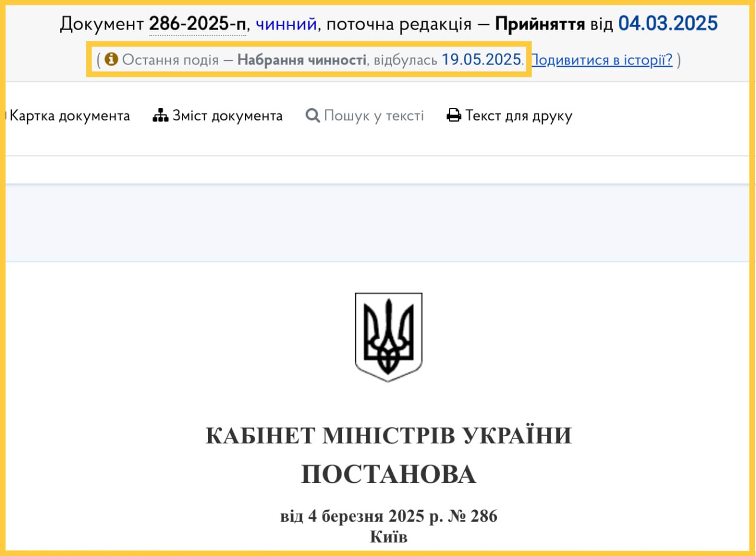
Task: Select the "Пошук у тексті" label
Action: 373,116
